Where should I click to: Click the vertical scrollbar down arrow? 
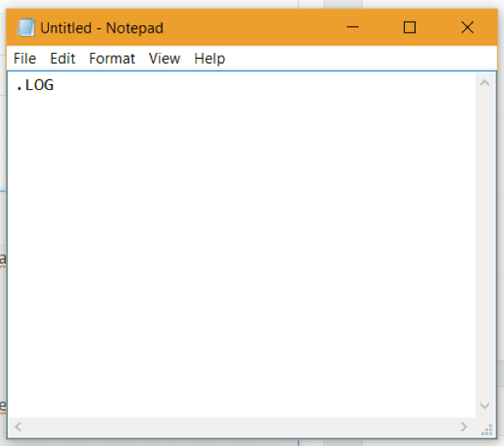pyautogui.click(x=485, y=406)
